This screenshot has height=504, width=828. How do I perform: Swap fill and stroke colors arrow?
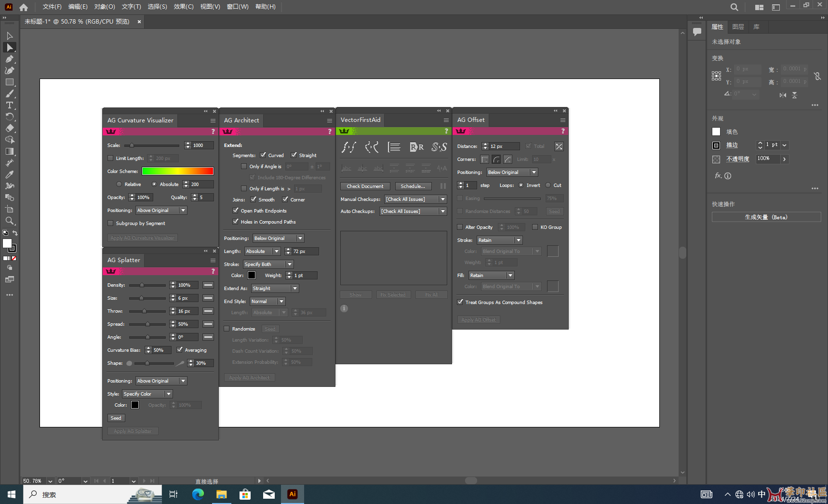click(15, 233)
